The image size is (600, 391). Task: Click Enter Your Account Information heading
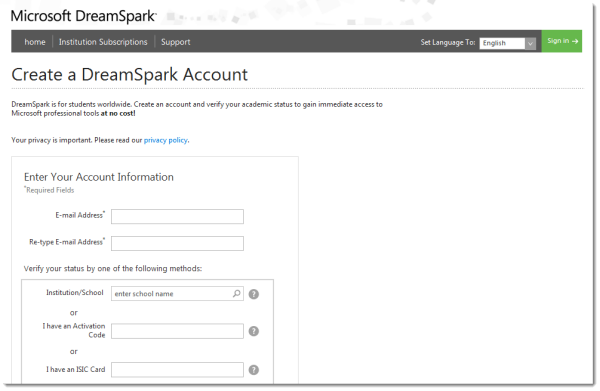[x=99, y=177]
